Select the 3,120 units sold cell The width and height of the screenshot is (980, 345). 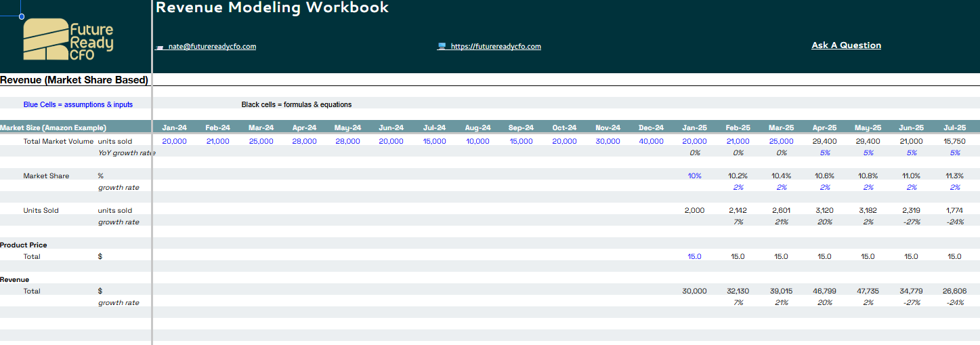[825, 210]
